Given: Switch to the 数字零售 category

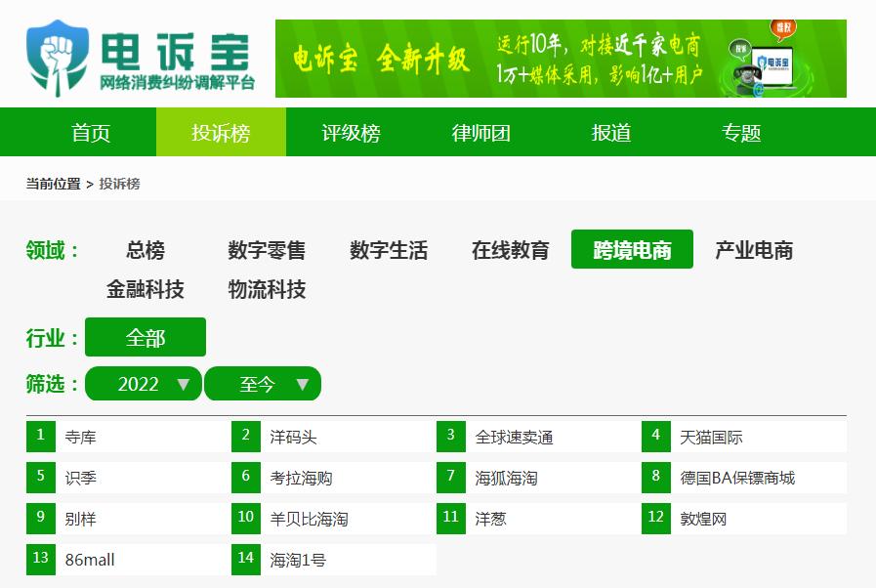Looking at the screenshot, I should (266, 250).
